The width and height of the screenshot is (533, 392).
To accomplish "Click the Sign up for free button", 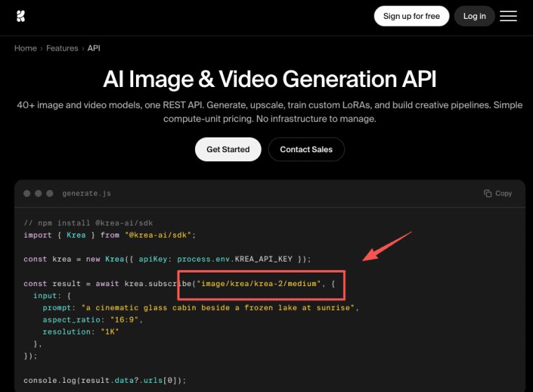I will (411, 16).
